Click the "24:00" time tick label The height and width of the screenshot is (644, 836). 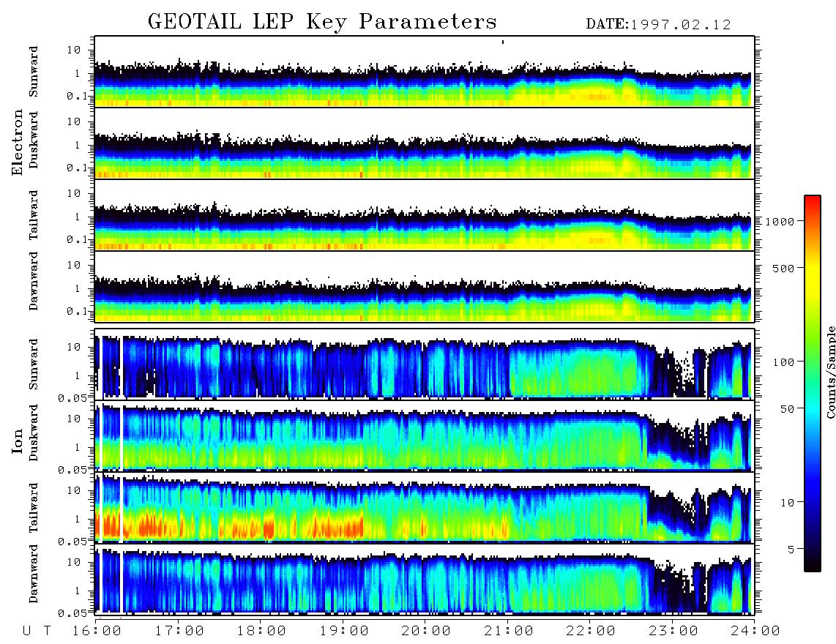(755, 631)
